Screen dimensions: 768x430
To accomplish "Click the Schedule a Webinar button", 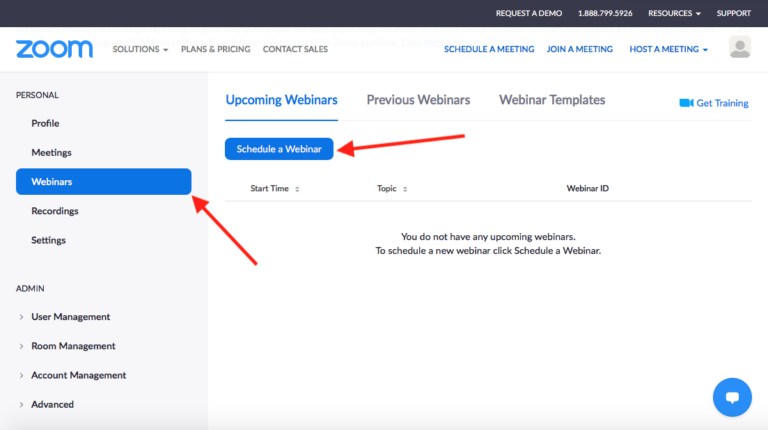I will point(279,149).
